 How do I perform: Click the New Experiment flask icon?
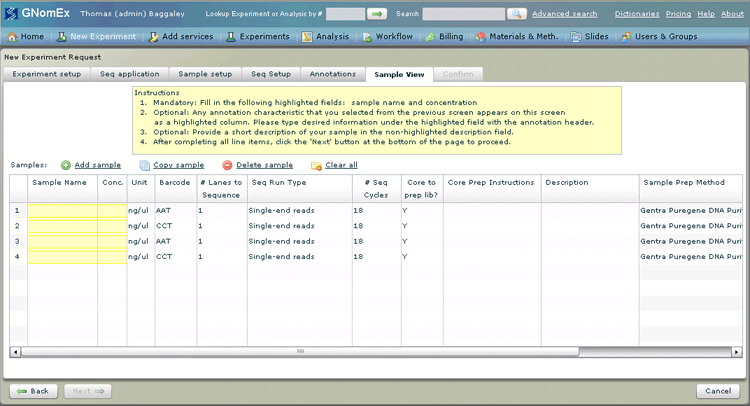click(62, 37)
